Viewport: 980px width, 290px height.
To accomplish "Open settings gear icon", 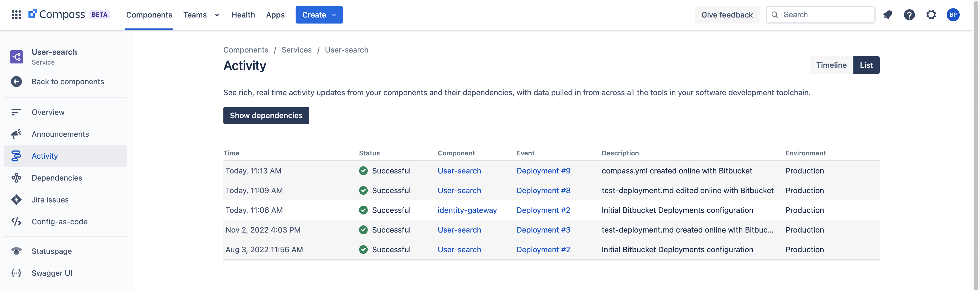I will (x=931, y=15).
